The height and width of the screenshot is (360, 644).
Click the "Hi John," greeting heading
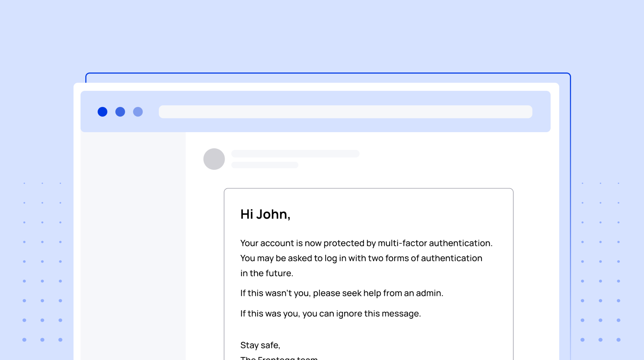[265, 215]
